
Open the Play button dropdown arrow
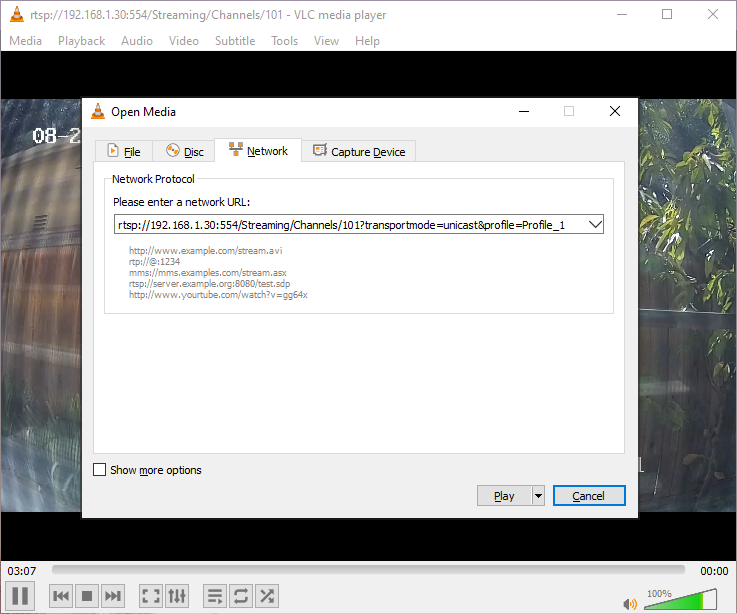click(538, 496)
